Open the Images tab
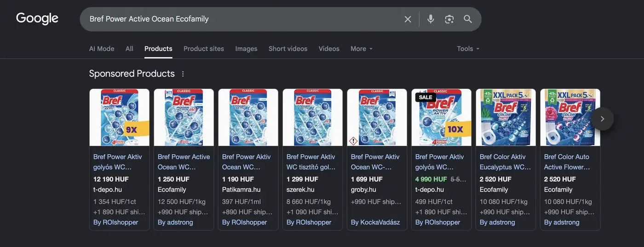 tap(247, 48)
